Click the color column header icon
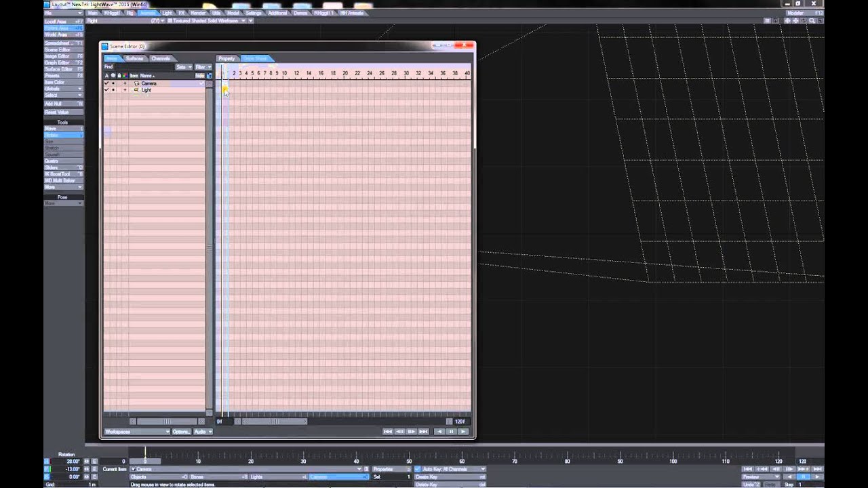 click(x=125, y=75)
